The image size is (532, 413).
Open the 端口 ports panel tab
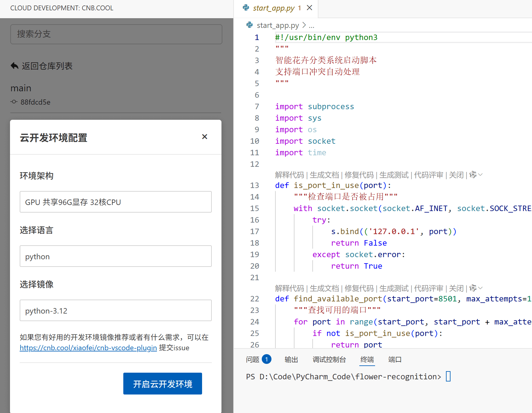click(x=394, y=360)
